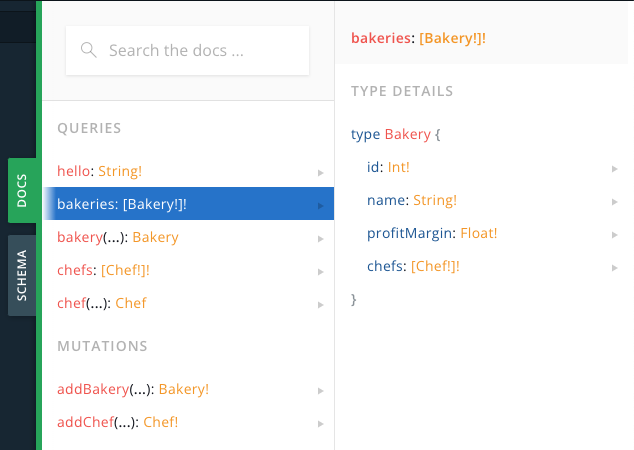Click the TYPE DETAILS heading

(x=402, y=91)
